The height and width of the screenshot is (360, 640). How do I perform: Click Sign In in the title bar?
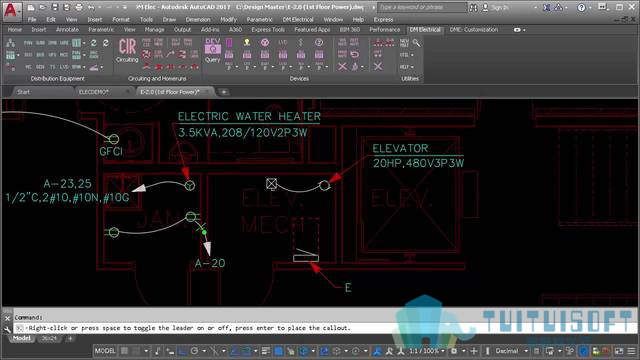500,7
